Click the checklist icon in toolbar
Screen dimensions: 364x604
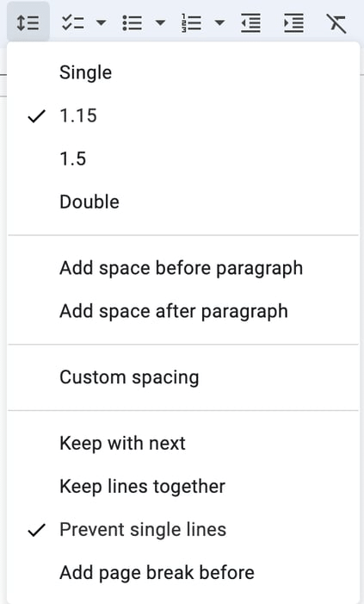tap(73, 22)
